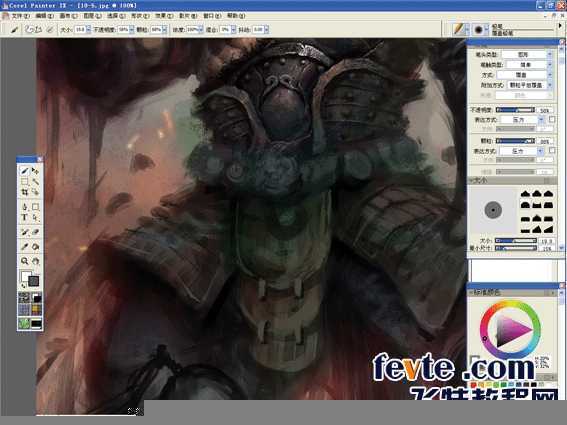Pick the Magic Wand tool
567x425 pixels.
click(35, 182)
